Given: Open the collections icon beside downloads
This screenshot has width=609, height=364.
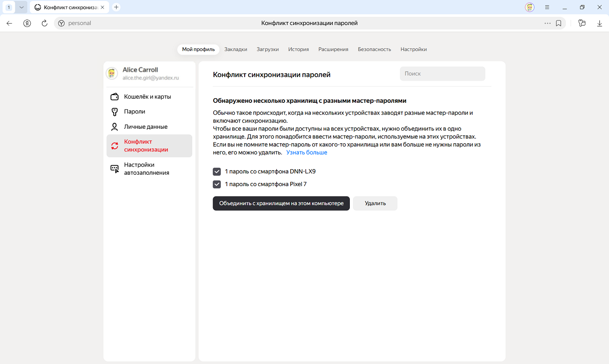Looking at the screenshot, I should click(582, 23).
